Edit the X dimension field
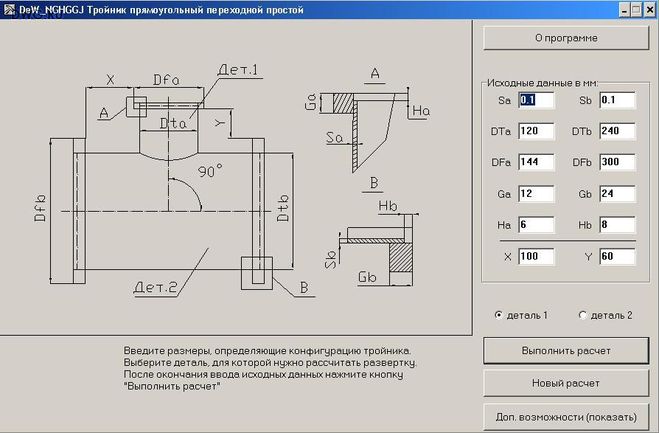This screenshot has height=433, width=659. click(535, 258)
